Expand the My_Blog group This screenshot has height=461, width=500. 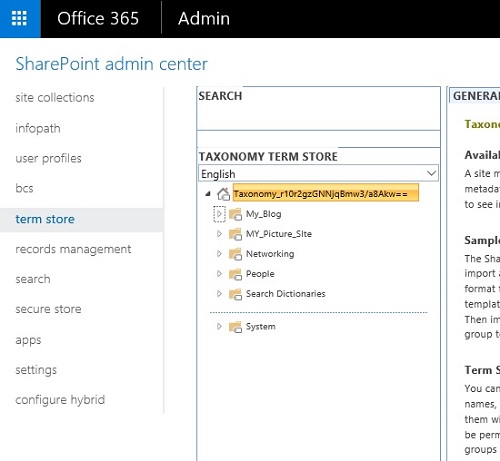(219, 214)
